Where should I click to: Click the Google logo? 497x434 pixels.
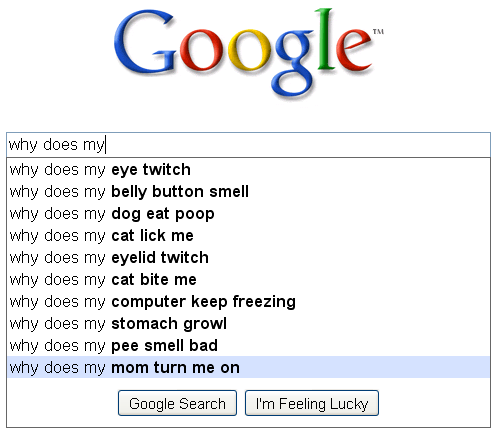click(248, 53)
